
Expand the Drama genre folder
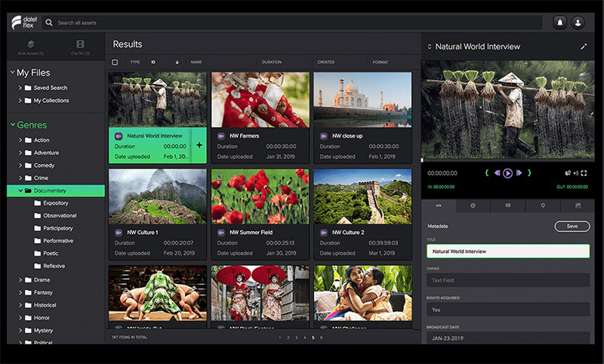(20, 280)
